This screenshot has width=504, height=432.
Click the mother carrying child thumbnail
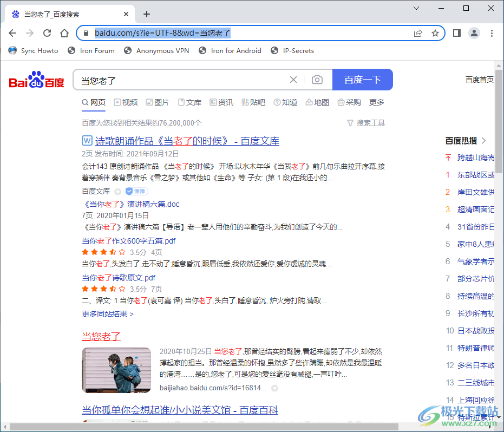(x=116, y=370)
